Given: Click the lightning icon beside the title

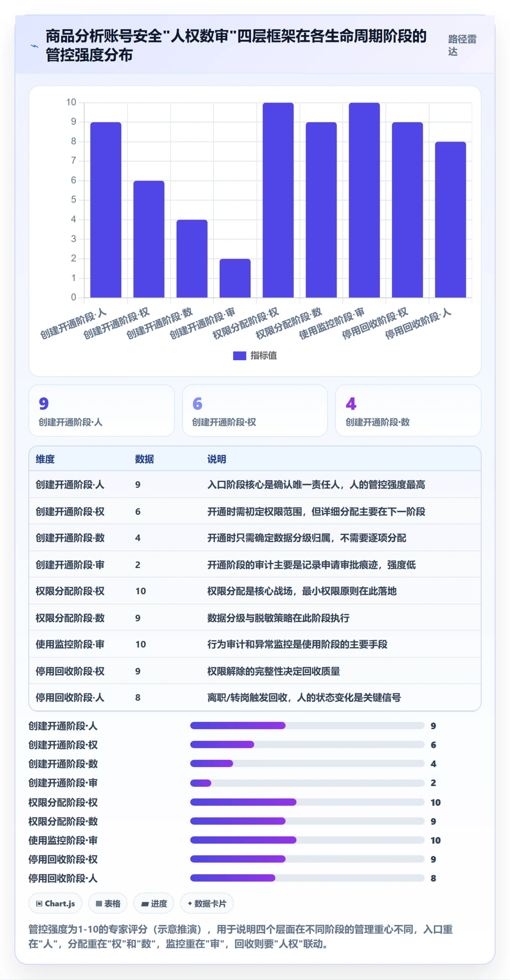Looking at the screenshot, I should coord(34,46).
